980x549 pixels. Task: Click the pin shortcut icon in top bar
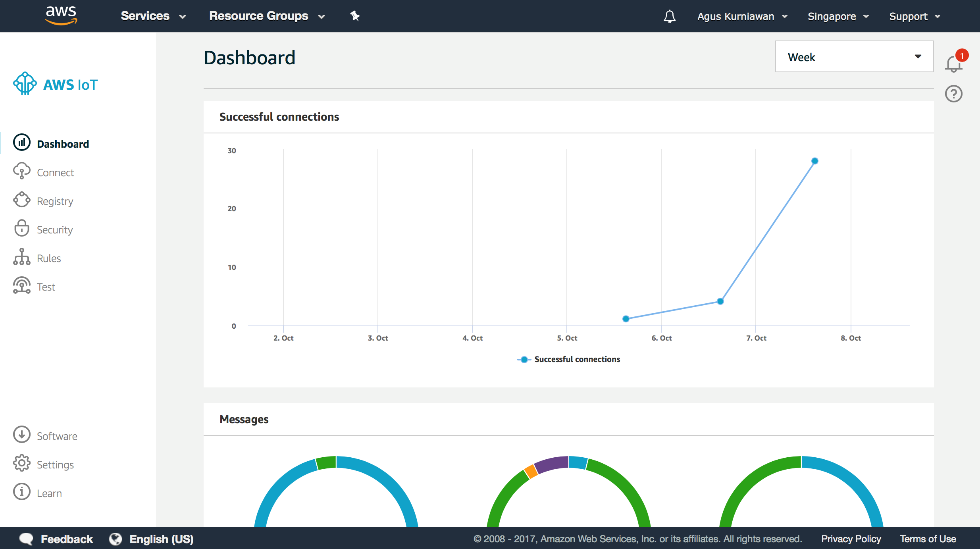tap(354, 16)
